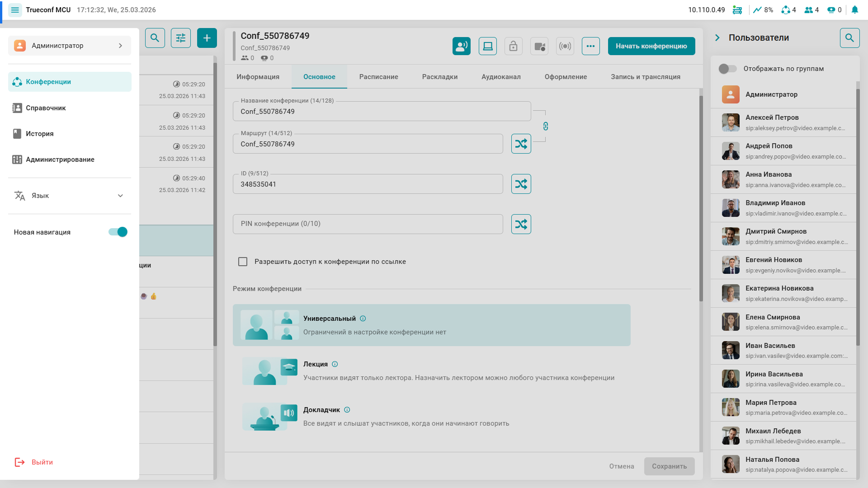Expand the Администратор profile menu
Image resolution: width=868 pixels, height=488 pixels.
point(70,46)
